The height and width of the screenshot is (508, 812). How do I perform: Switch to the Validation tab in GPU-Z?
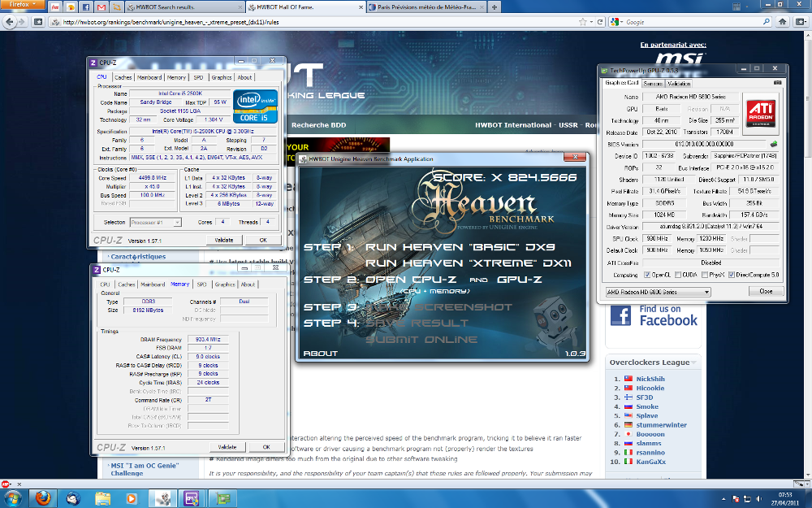(x=678, y=84)
